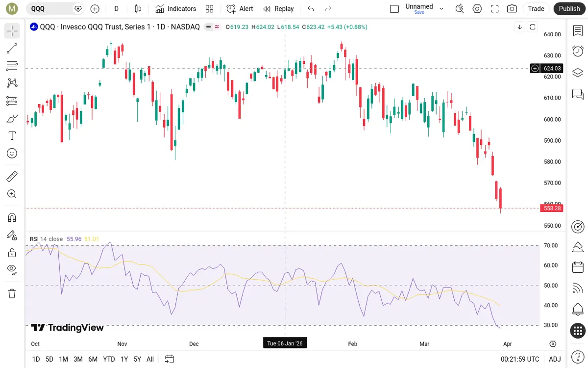This screenshot has height=368, width=588.
Task: Take a chart snapshot
Action: pyautogui.click(x=512, y=8)
